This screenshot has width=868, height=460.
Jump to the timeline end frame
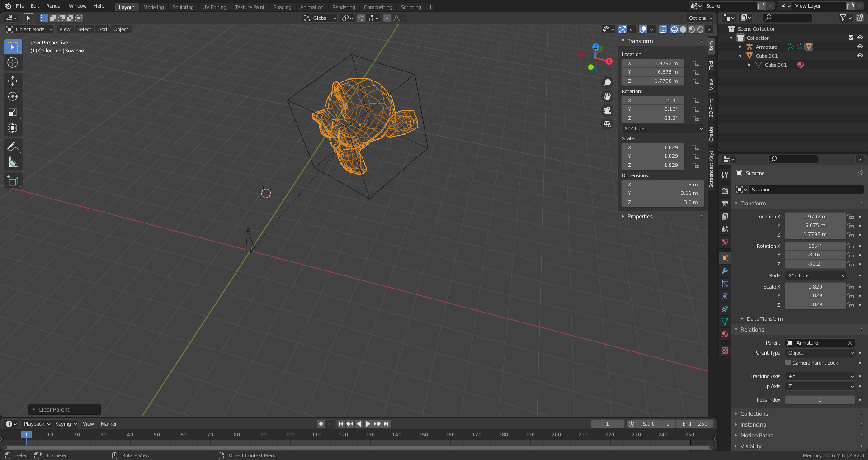coord(386,424)
